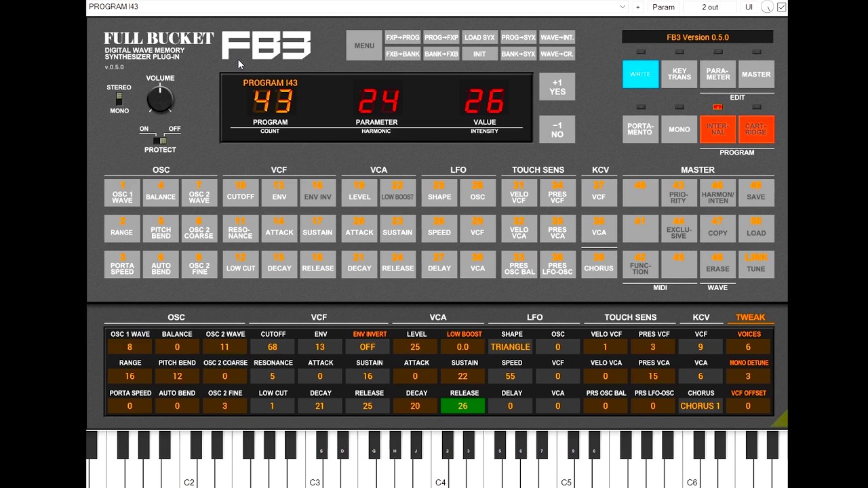Click the FXP→PROG import button
The image size is (868, 488).
click(x=403, y=37)
